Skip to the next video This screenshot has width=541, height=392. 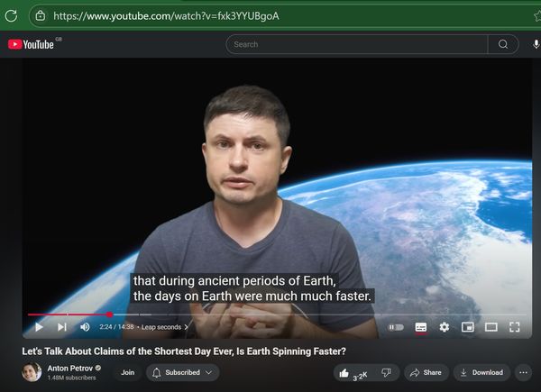(62, 327)
